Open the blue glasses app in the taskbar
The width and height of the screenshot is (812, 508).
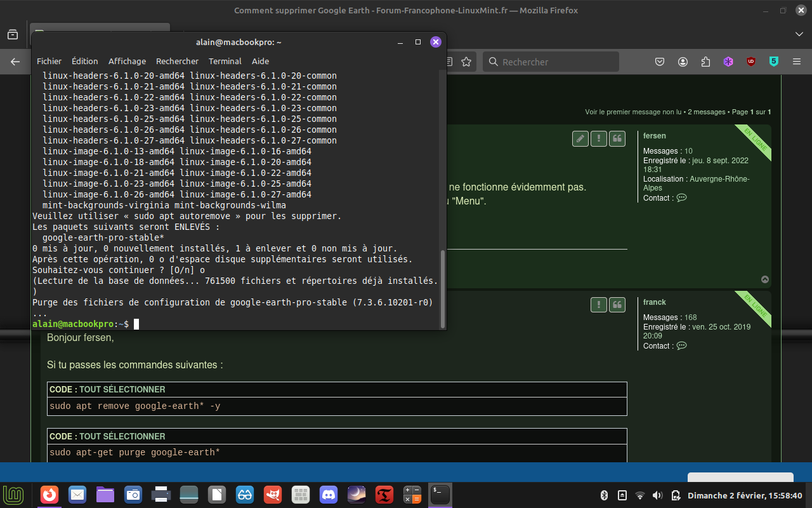pos(245,495)
